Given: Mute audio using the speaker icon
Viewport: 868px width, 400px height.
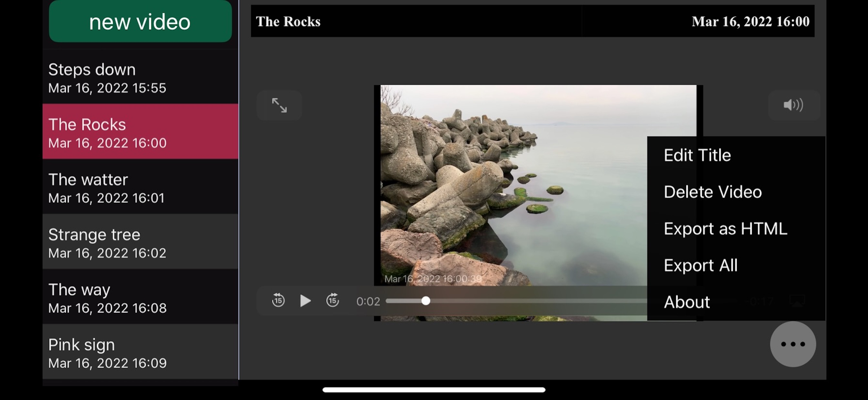Looking at the screenshot, I should tap(793, 105).
